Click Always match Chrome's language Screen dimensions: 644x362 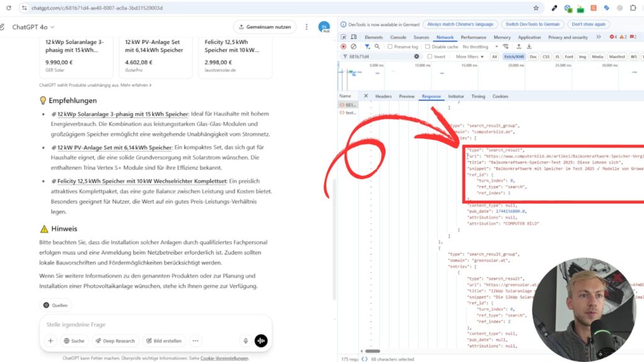tap(460, 25)
